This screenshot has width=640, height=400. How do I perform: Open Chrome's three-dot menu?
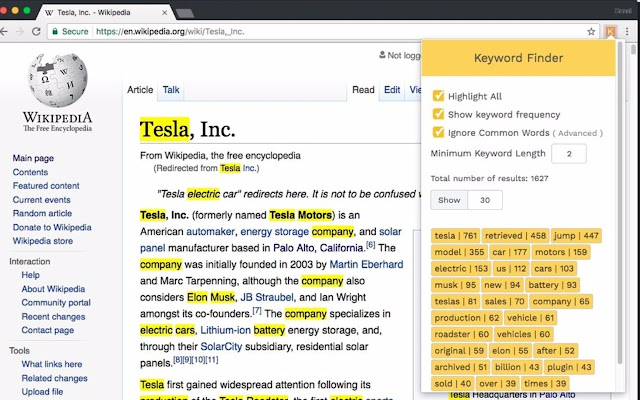tap(627, 31)
